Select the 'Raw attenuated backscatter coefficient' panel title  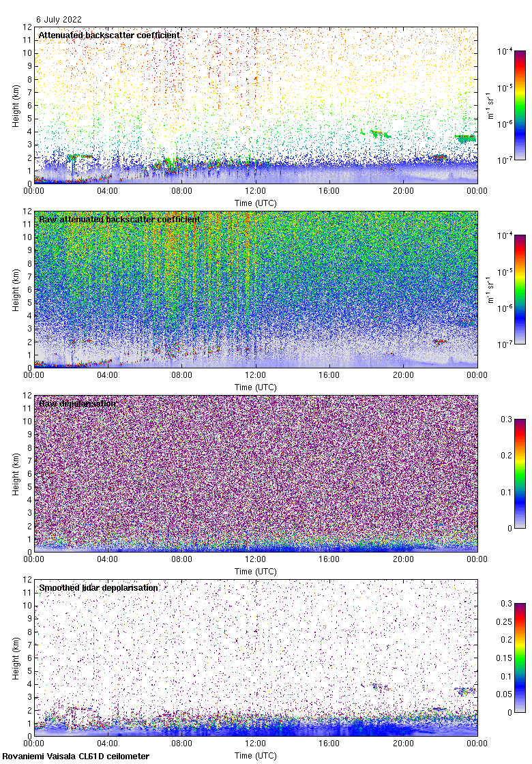119,219
